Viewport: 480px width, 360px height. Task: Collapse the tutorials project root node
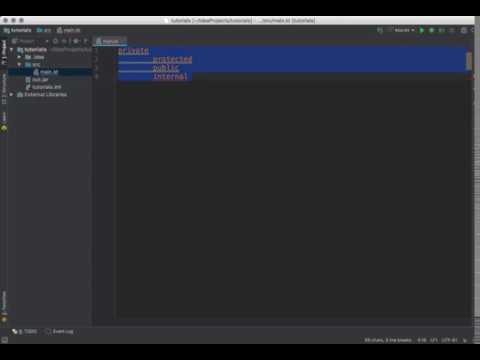(12, 50)
